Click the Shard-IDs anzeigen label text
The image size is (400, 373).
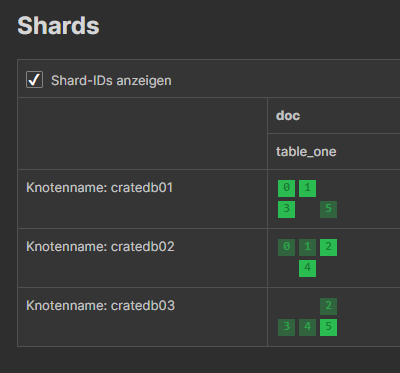point(111,81)
